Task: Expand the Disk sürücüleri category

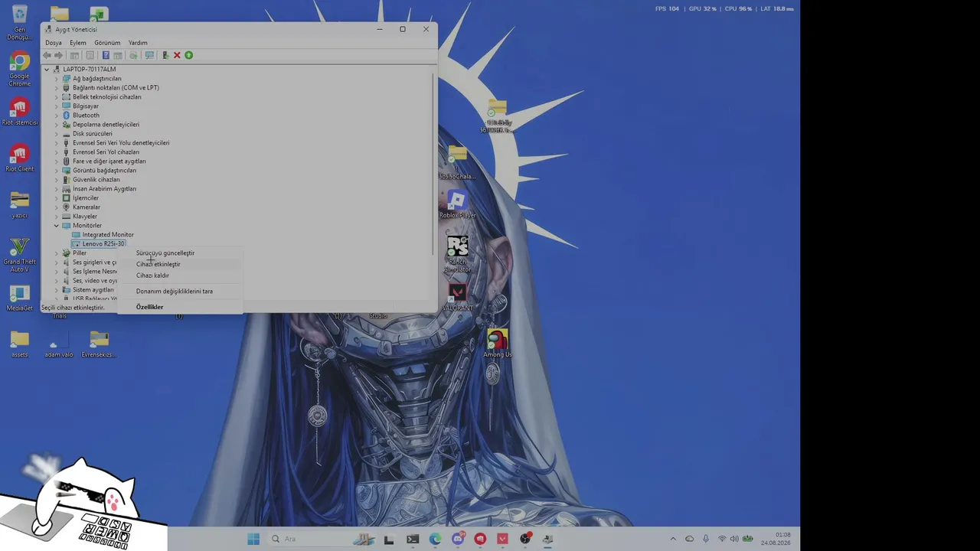Action: [x=56, y=134]
